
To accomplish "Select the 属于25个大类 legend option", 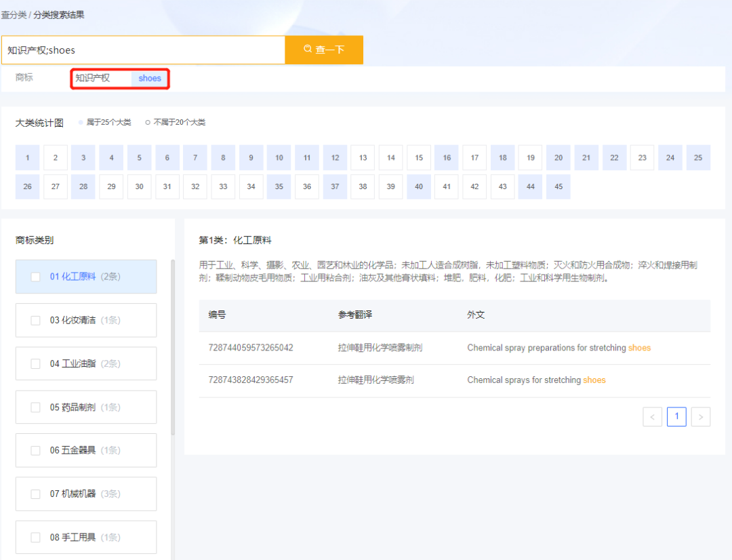I will click(x=108, y=122).
